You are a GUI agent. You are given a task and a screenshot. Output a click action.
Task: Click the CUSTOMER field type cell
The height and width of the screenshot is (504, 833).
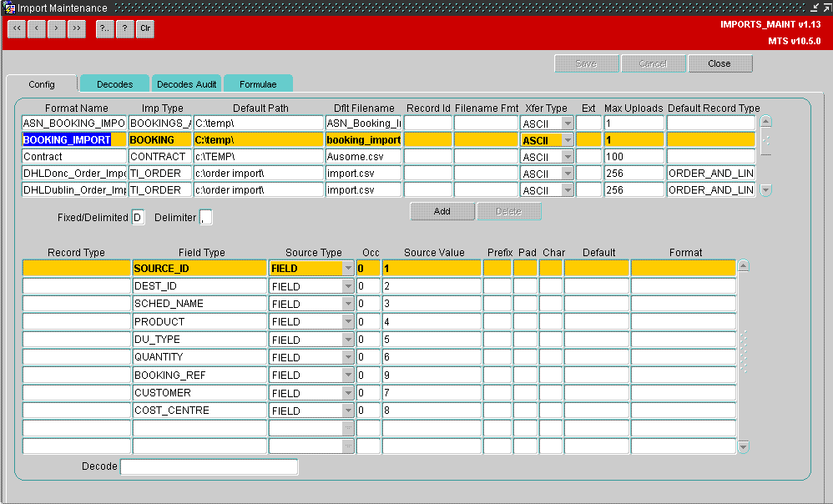coord(199,392)
